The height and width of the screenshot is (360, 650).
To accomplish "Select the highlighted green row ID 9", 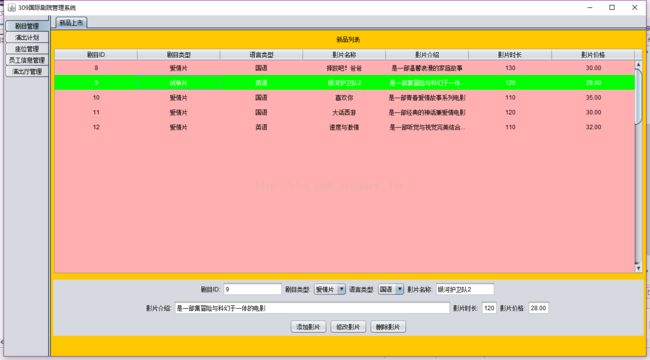I will (x=344, y=83).
